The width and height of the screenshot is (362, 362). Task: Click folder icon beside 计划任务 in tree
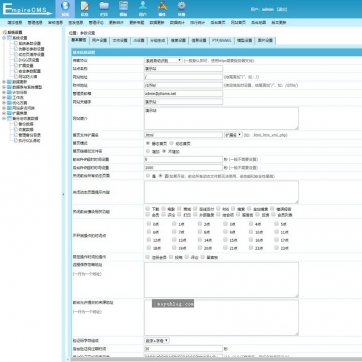tap(9, 92)
